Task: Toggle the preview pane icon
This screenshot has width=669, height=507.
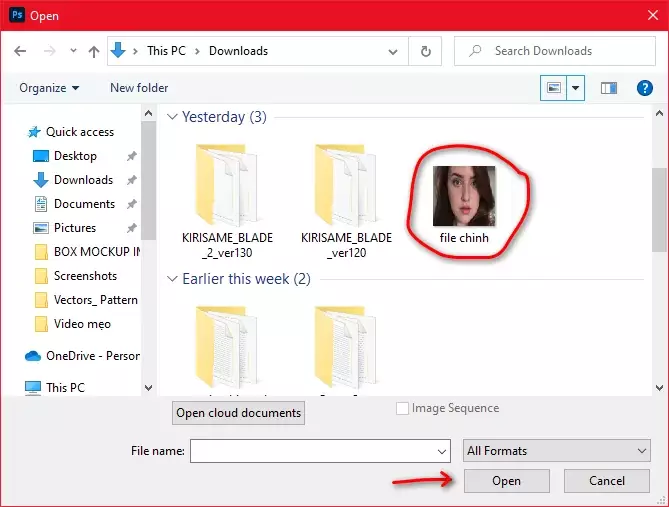Action: point(609,88)
